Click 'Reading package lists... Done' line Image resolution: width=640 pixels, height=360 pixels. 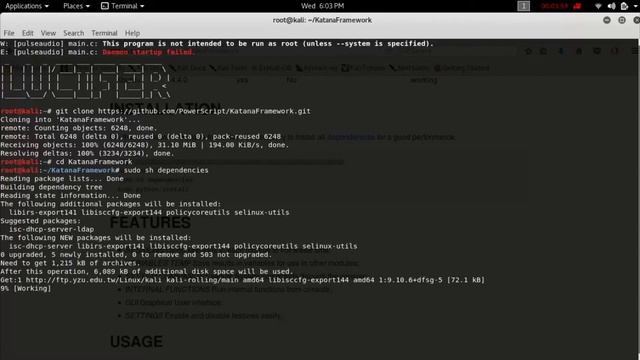pyautogui.click(x=62, y=179)
